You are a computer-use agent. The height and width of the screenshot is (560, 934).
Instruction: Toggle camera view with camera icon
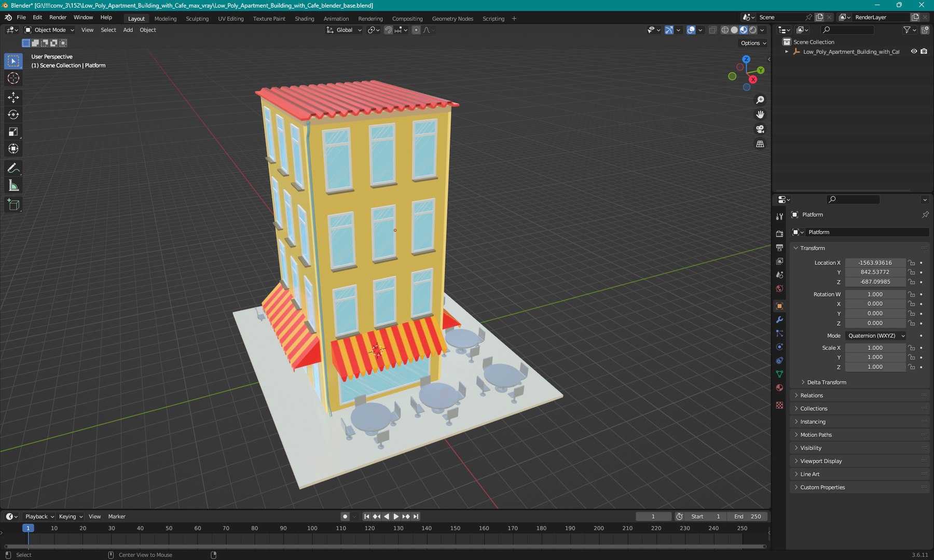[760, 129]
